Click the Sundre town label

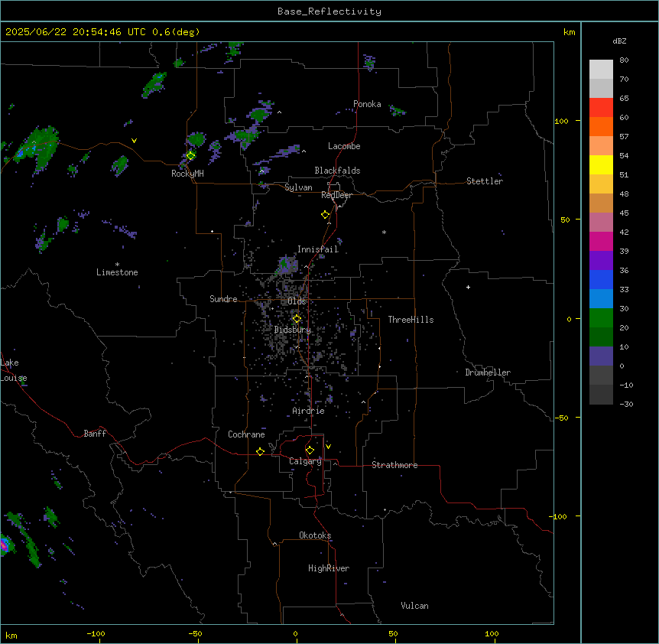[x=223, y=299]
